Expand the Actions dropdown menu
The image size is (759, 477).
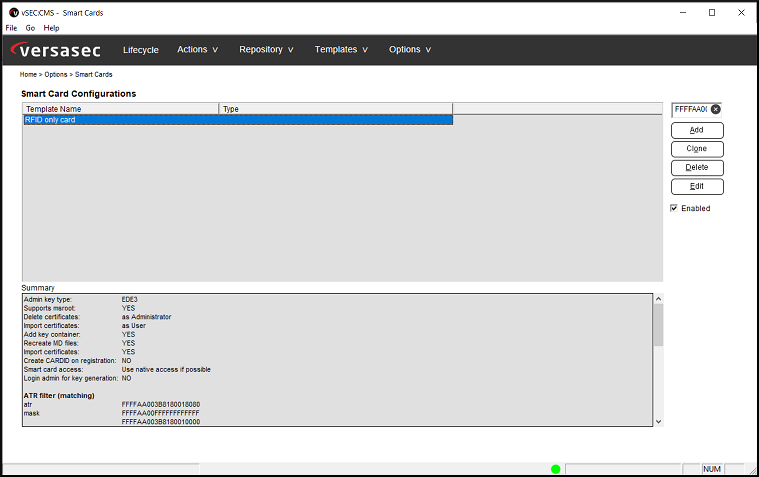(197, 49)
